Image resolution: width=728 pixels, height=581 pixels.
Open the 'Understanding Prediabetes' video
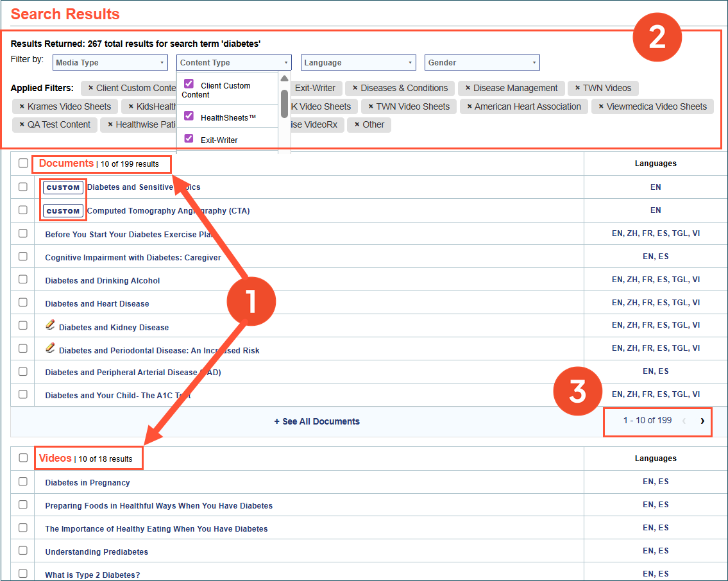[96, 550]
